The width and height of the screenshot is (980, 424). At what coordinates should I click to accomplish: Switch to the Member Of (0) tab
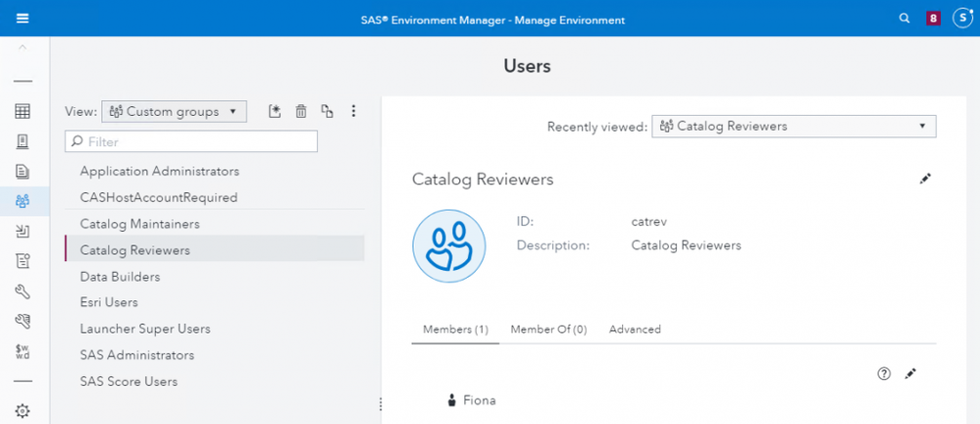548,330
